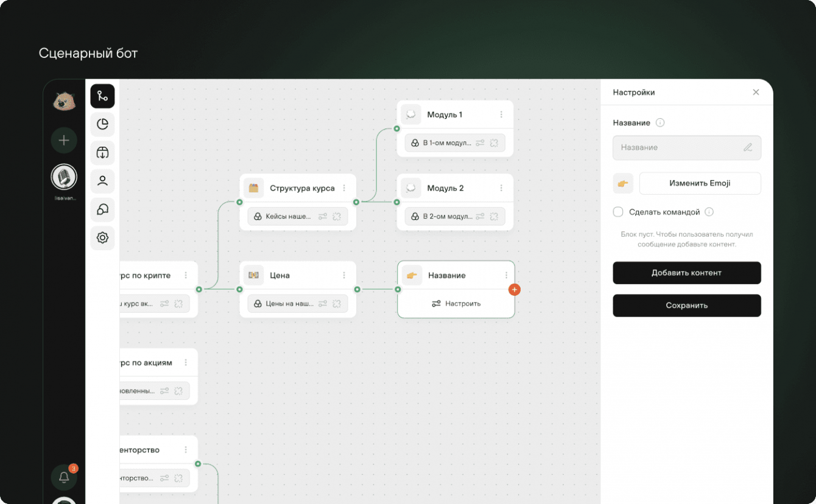This screenshot has height=504, width=816.
Task: Click the bear logo avatar
Action: click(x=64, y=101)
